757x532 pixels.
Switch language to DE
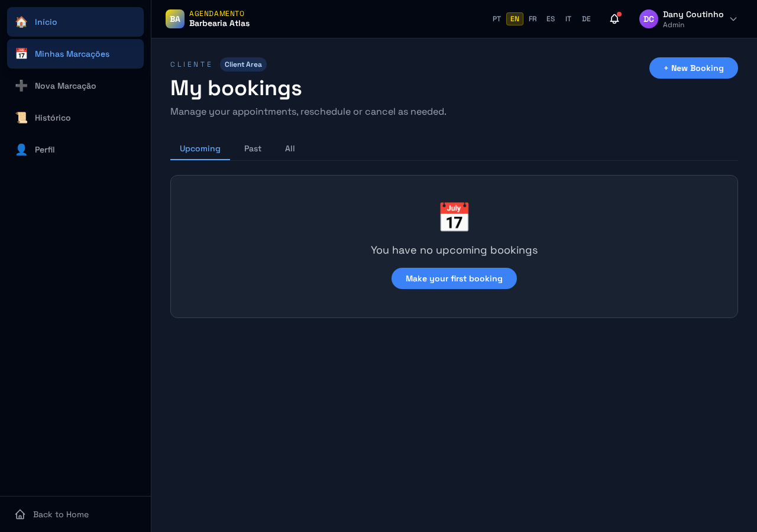point(586,19)
